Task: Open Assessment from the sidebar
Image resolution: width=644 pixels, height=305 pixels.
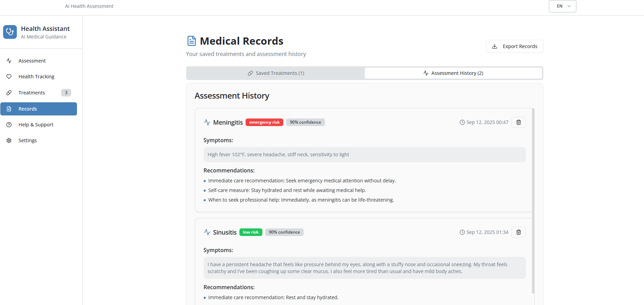Action: coord(38,61)
